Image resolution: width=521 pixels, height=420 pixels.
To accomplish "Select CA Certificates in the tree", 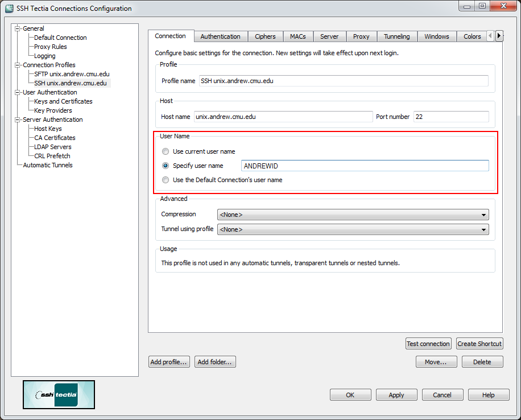I will 55,138.
